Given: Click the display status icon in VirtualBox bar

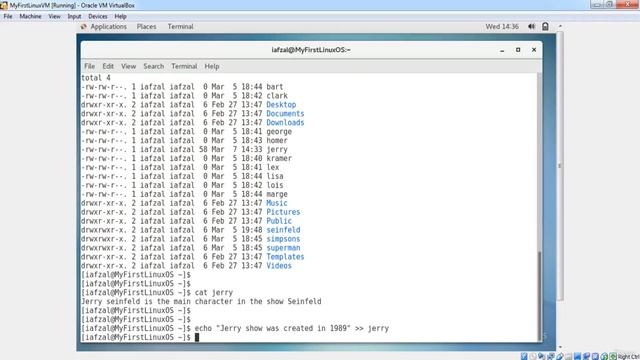Looking at the screenshot, I should 578,356.
